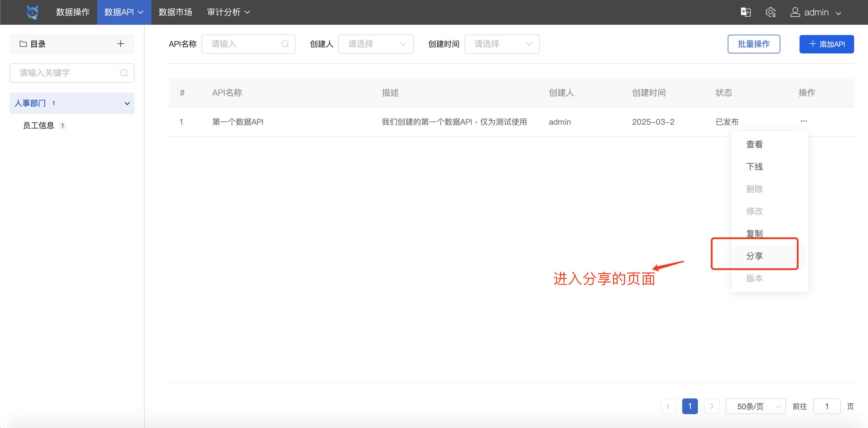The image size is (868, 428).
Task: Click the settings gear icon
Action: coord(771,12)
